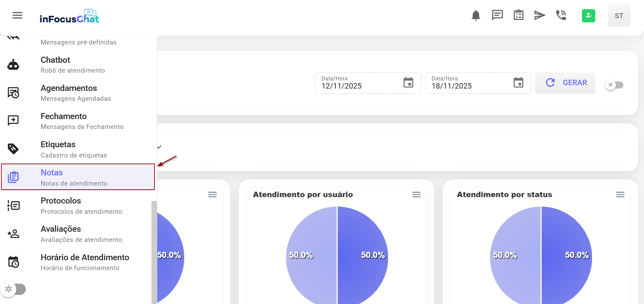Screen dimensions: 644x304
Task: Click the green user status icon
Action: [588, 16]
